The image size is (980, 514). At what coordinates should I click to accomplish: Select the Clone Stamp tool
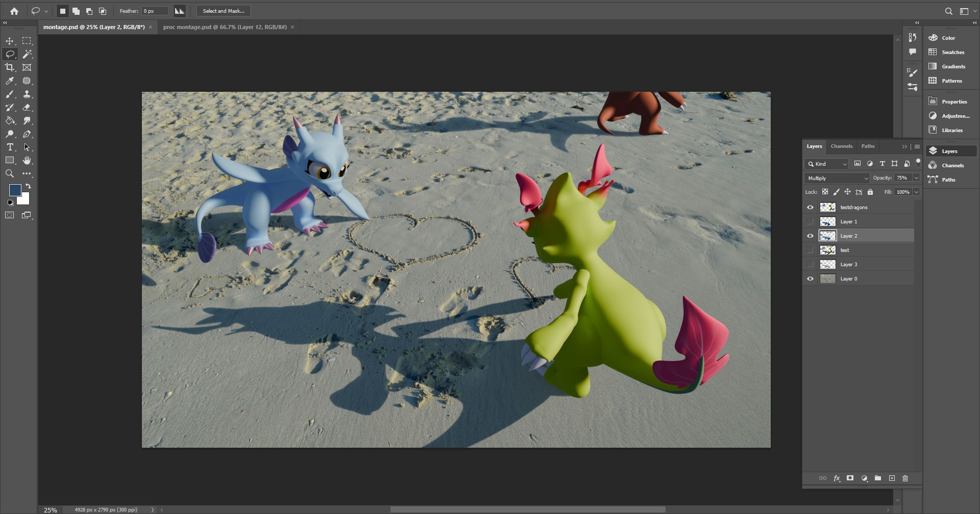[x=27, y=94]
